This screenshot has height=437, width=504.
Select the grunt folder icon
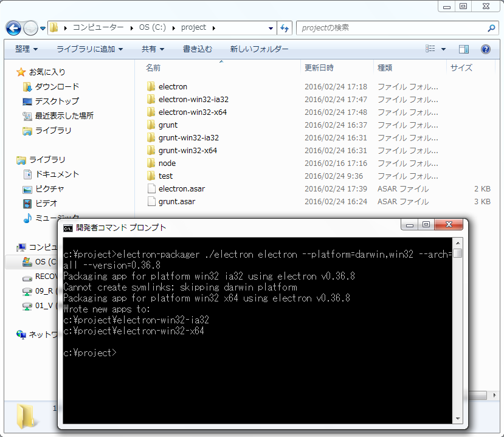tap(151, 125)
